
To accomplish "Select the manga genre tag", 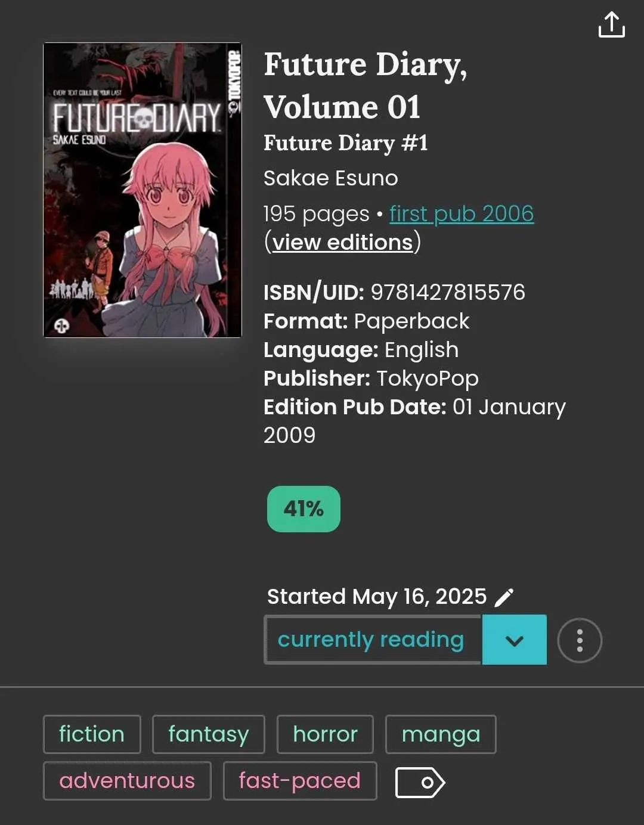I will 441,734.
